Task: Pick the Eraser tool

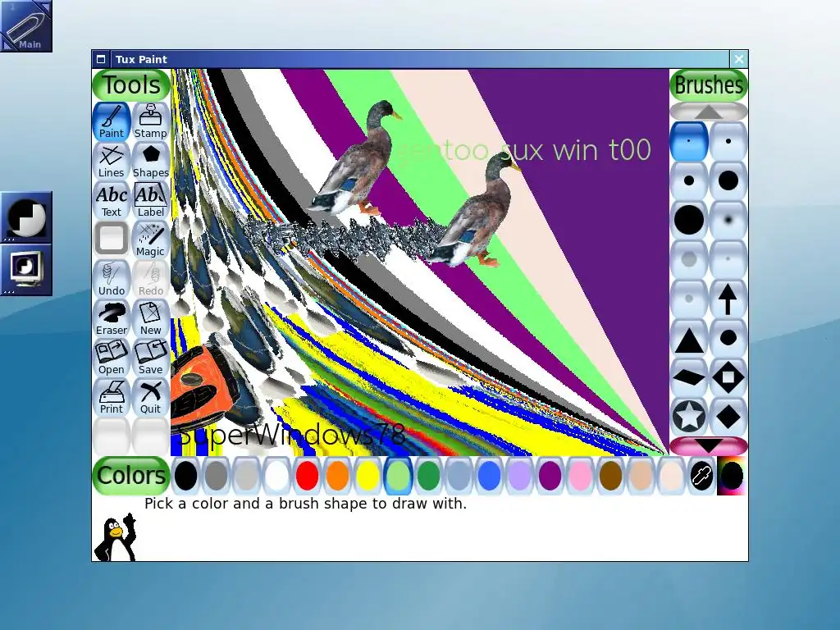Action: (x=112, y=319)
